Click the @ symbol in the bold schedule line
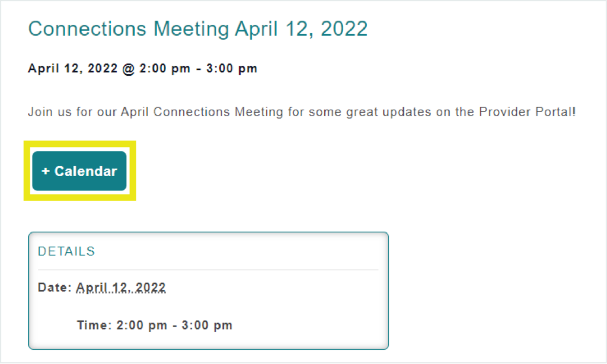Viewport: 607px width, 364px height. (129, 69)
